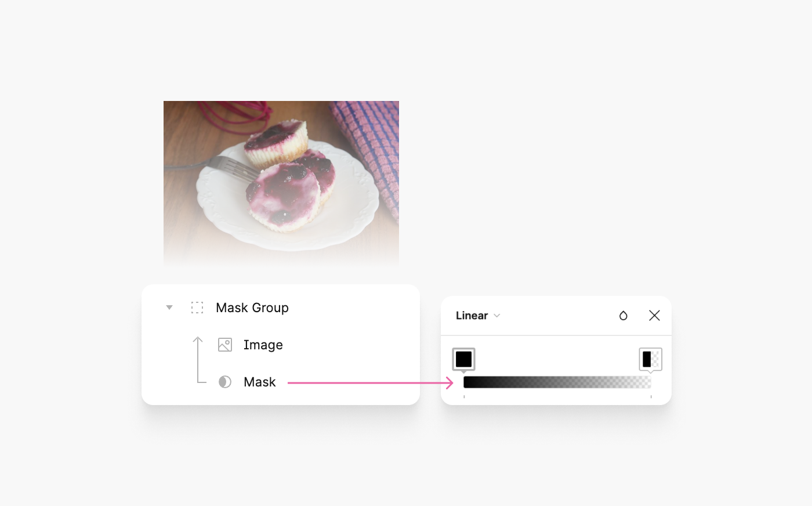
Task: Open the Linear gradient type dropdown
Action: tap(478, 316)
